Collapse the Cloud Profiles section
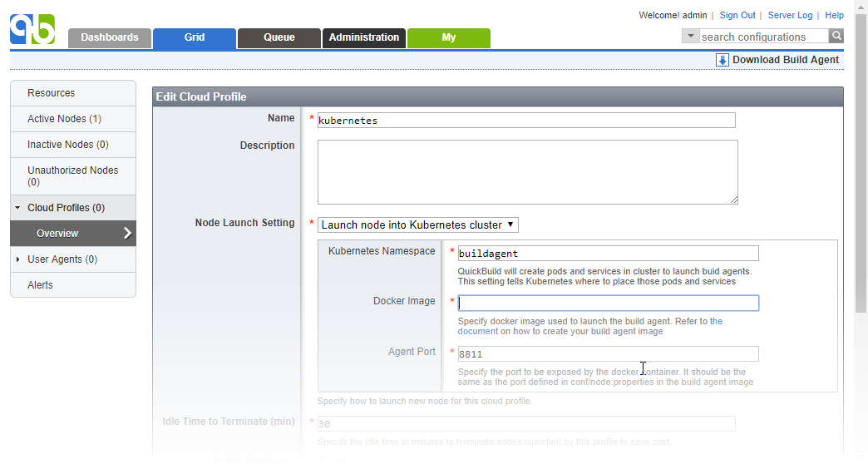This screenshot has height=464, width=868. click(17, 208)
